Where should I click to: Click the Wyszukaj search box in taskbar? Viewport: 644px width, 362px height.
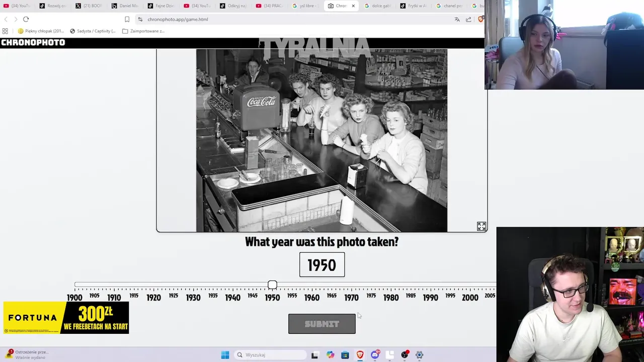271,355
